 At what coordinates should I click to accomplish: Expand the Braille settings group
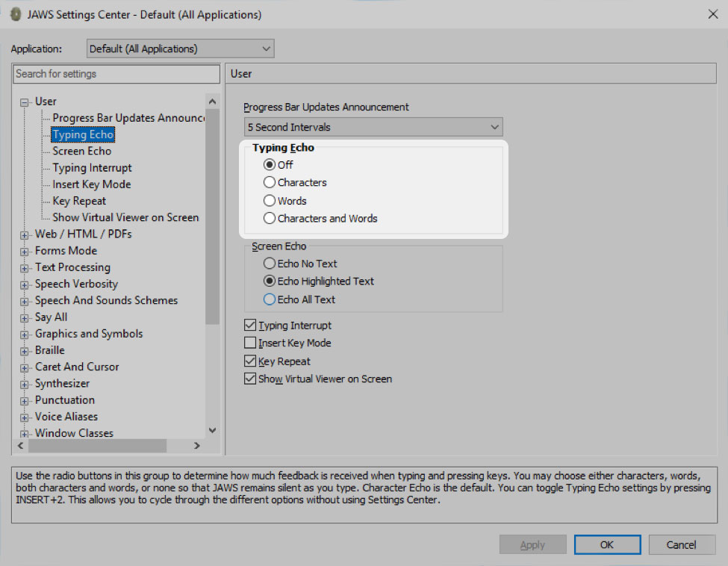(25, 351)
